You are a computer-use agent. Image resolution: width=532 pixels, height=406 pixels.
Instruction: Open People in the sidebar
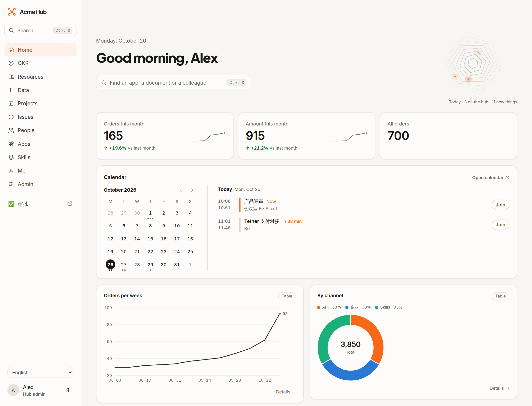(40, 130)
